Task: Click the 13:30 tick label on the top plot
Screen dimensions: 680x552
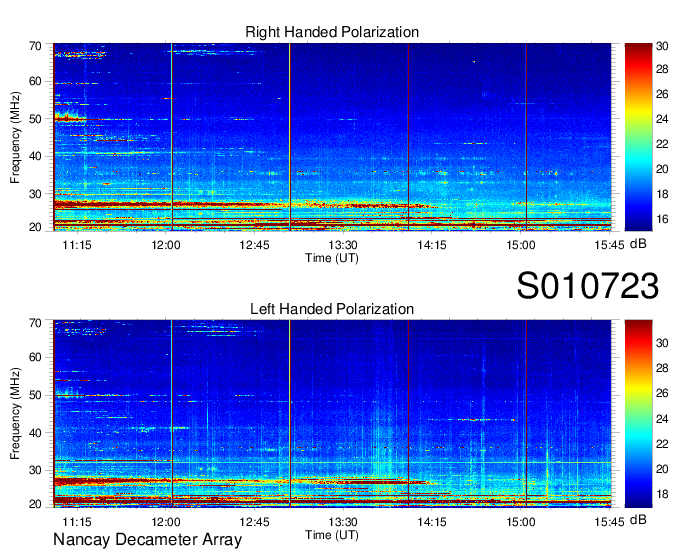Action: click(343, 245)
